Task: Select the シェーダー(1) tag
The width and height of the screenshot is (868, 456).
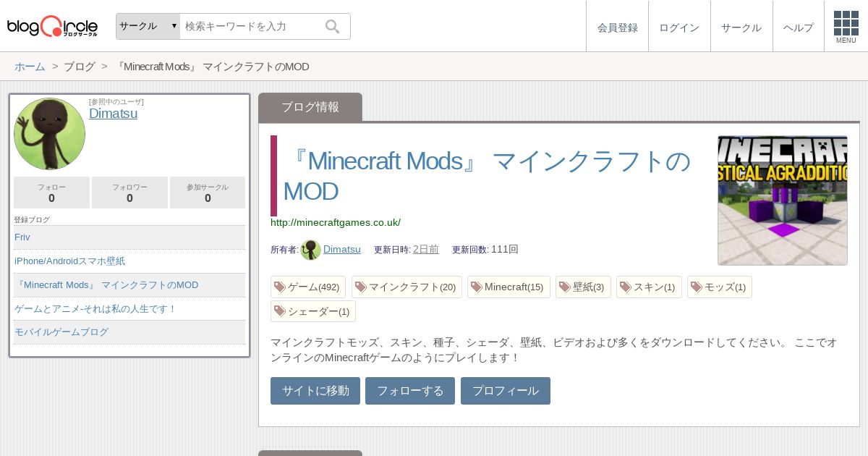Action: click(313, 312)
